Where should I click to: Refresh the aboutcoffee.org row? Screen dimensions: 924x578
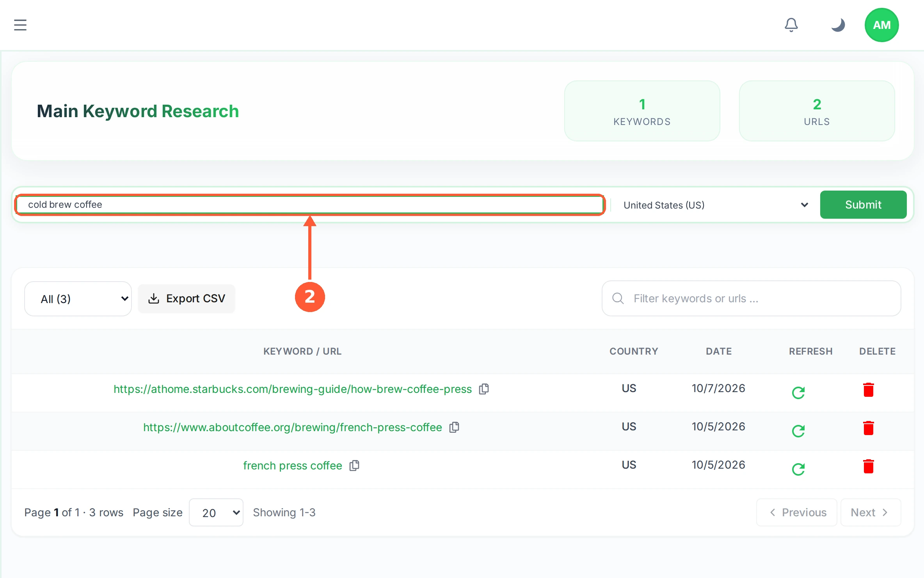pyautogui.click(x=798, y=431)
